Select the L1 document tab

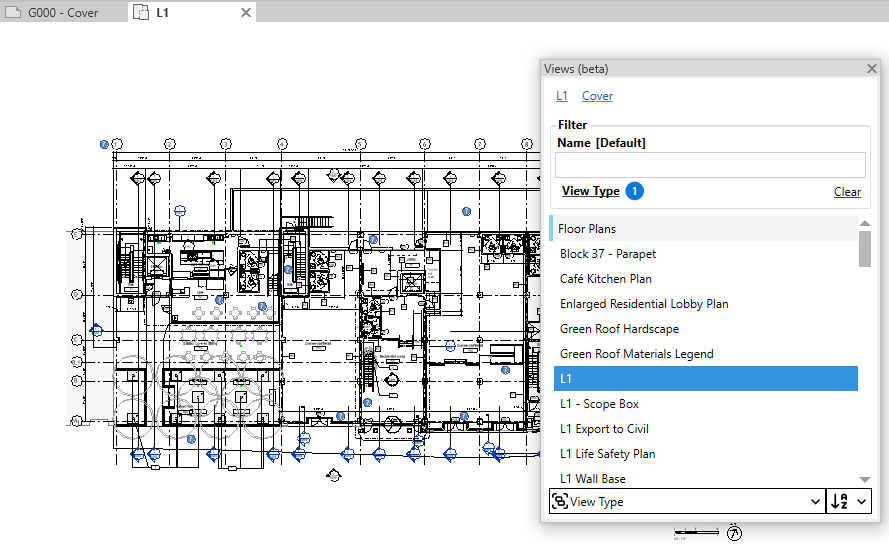(163, 13)
